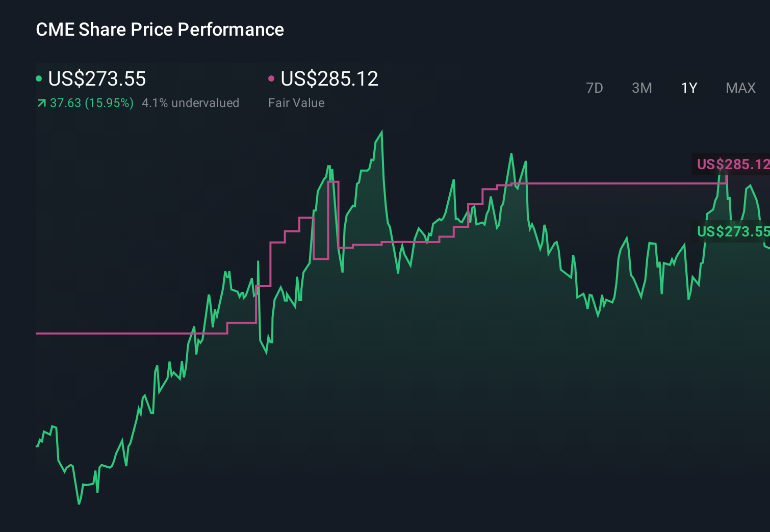
Task: Select the 4.1% undervalued text
Action: [191, 102]
